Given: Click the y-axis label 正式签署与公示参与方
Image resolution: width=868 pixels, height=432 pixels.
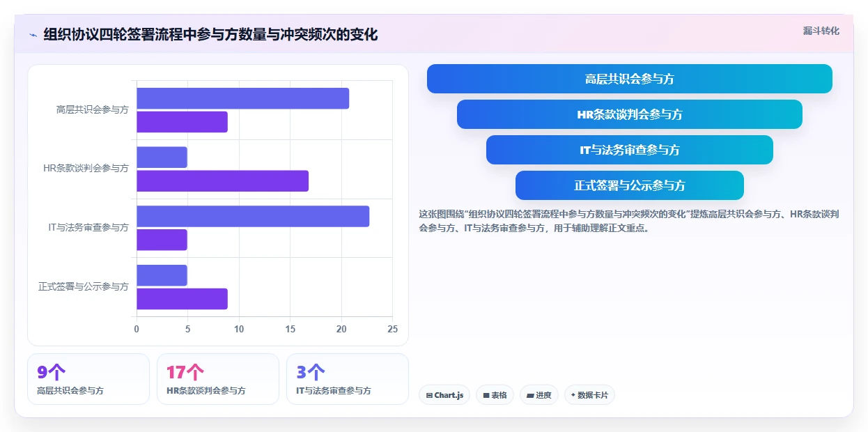Looking at the screenshot, I should [84, 287].
